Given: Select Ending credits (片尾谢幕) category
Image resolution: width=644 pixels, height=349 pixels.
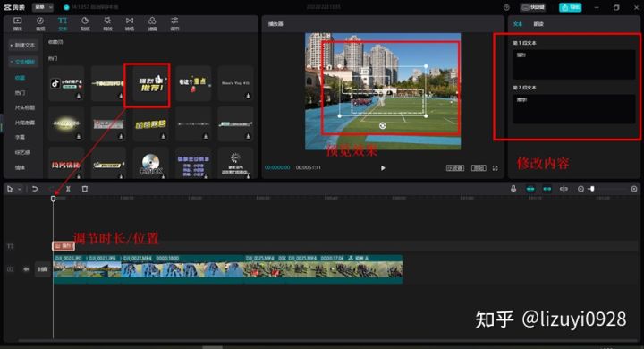Looking at the screenshot, I should [x=25, y=123].
